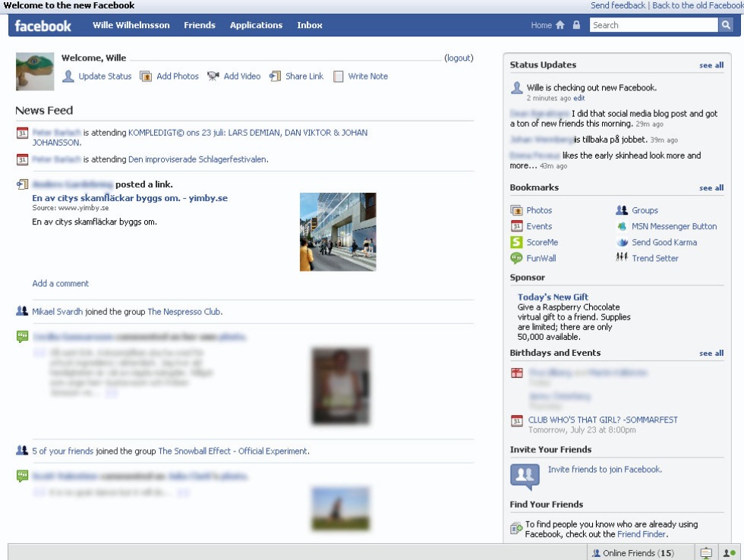744x560 pixels.
Task: Click the logout link
Action: point(459,58)
